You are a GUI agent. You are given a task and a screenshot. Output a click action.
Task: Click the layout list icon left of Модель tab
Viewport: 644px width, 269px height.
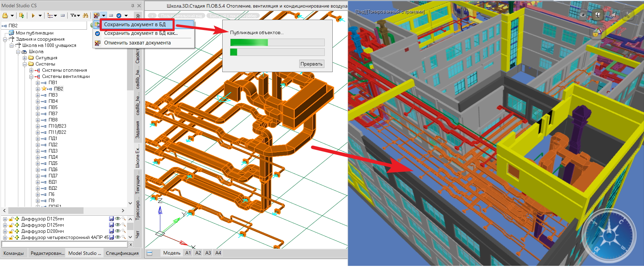pyautogui.click(x=149, y=253)
